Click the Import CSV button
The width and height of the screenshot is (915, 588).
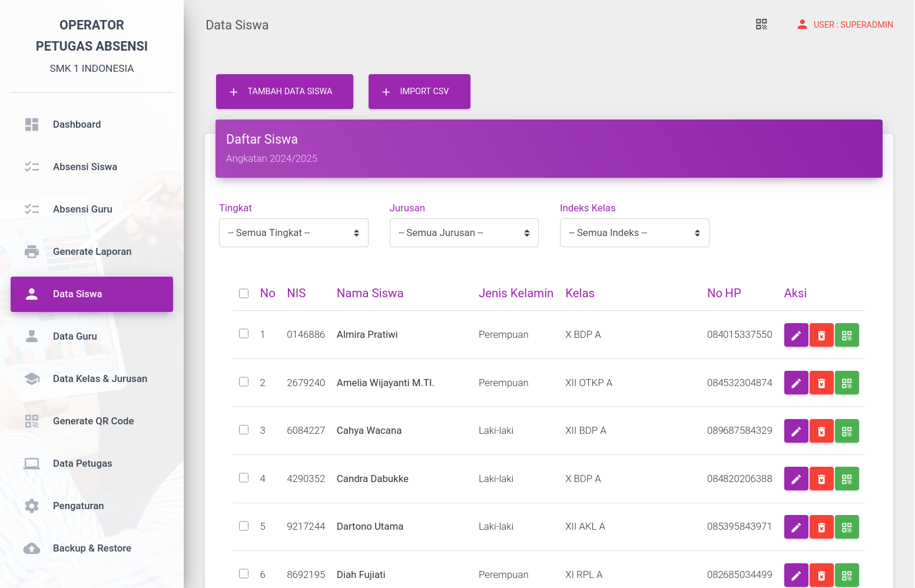tap(419, 91)
